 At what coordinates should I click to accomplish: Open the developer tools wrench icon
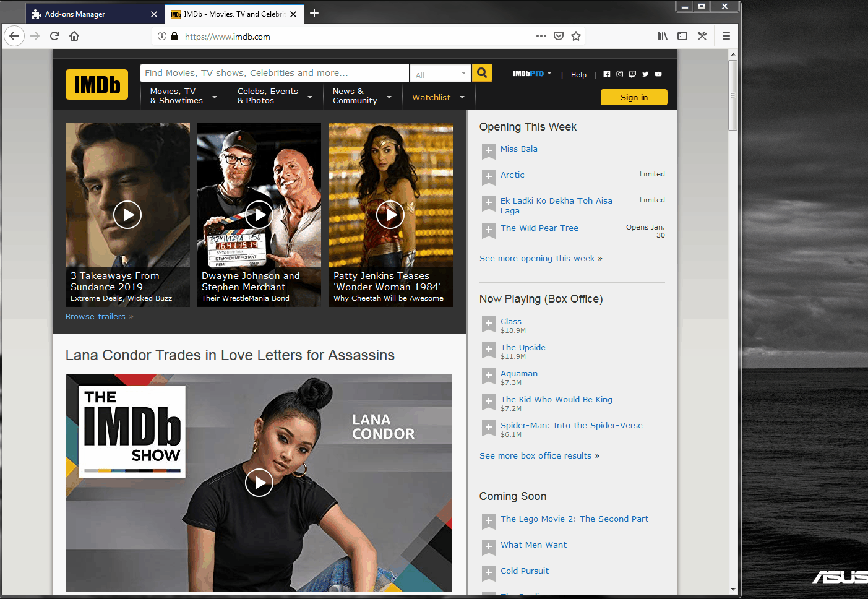pyautogui.click(x=702, y=36)
